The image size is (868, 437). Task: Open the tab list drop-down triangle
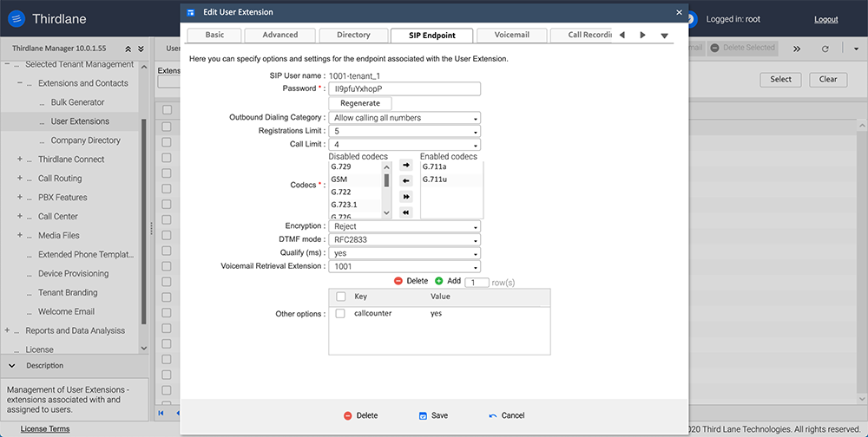664,36
